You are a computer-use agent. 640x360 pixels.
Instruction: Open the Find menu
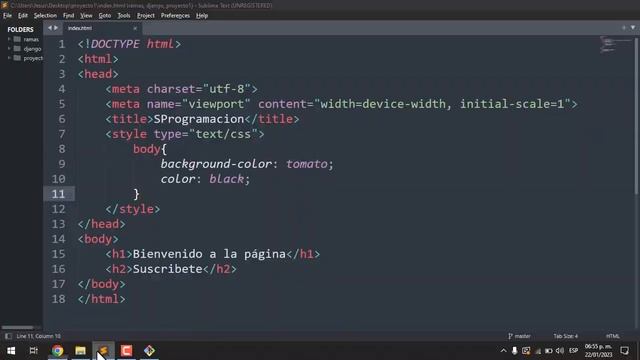68,16
